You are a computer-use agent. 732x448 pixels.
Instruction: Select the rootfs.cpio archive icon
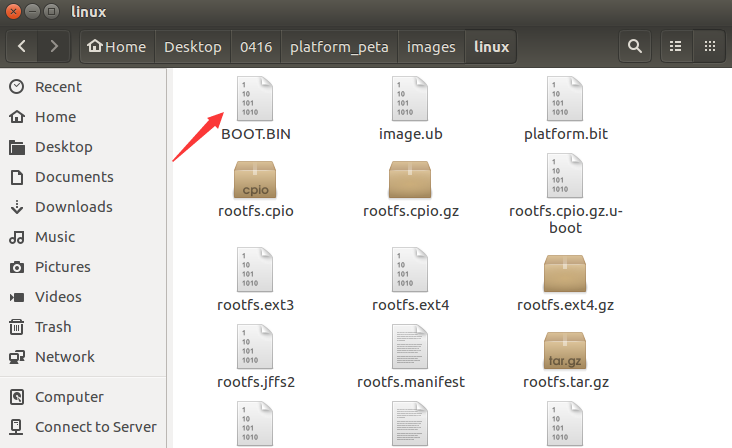(255, 180)
